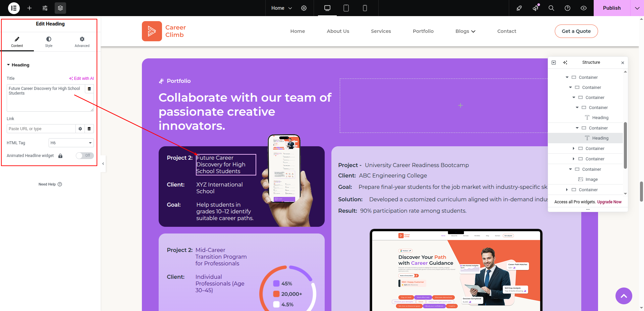Click the Get a Quote button

coord(576,31)
